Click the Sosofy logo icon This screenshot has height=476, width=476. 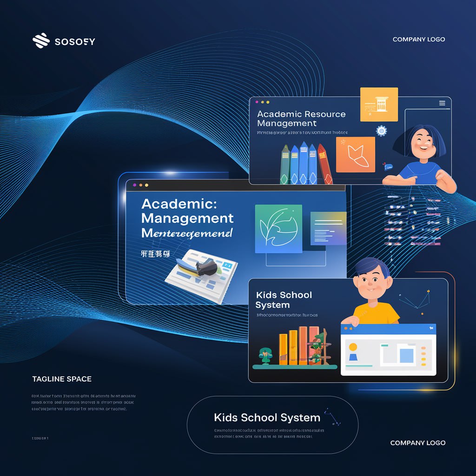pyautogui.click(x=41, y=41)
